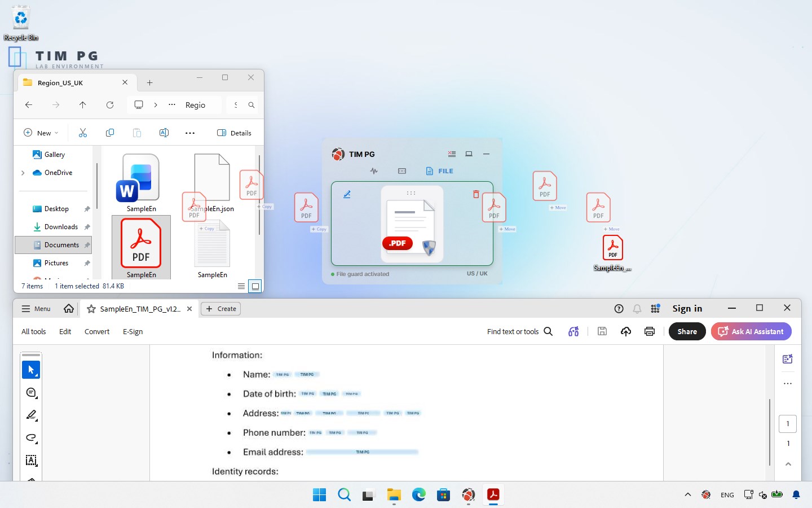Open the Adobe apps grid
Viewport: 812px width, 508px height.
(x=655, y=309)
